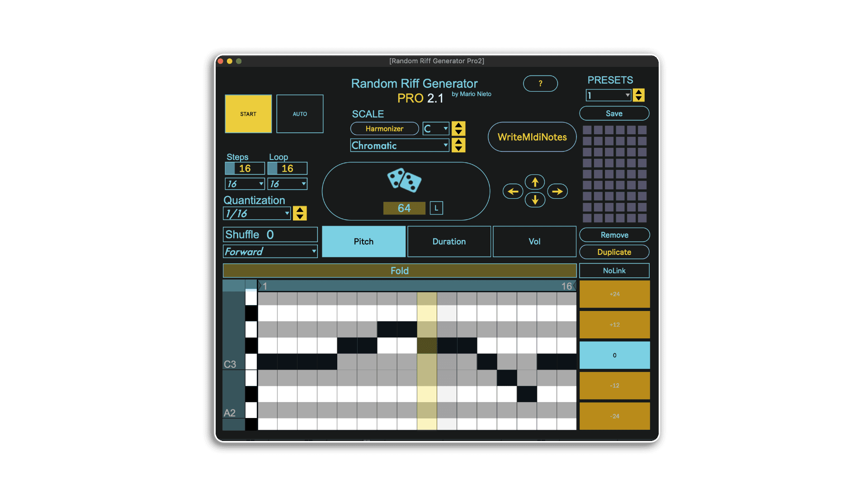Step the Chromatic scale arrows
The width and height of the screenshot is (868, 488).
tap(458, 145)
